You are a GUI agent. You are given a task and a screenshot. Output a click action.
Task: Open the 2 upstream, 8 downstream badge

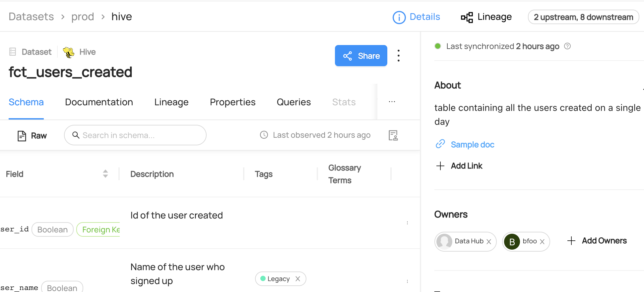[x=583, y=17]
